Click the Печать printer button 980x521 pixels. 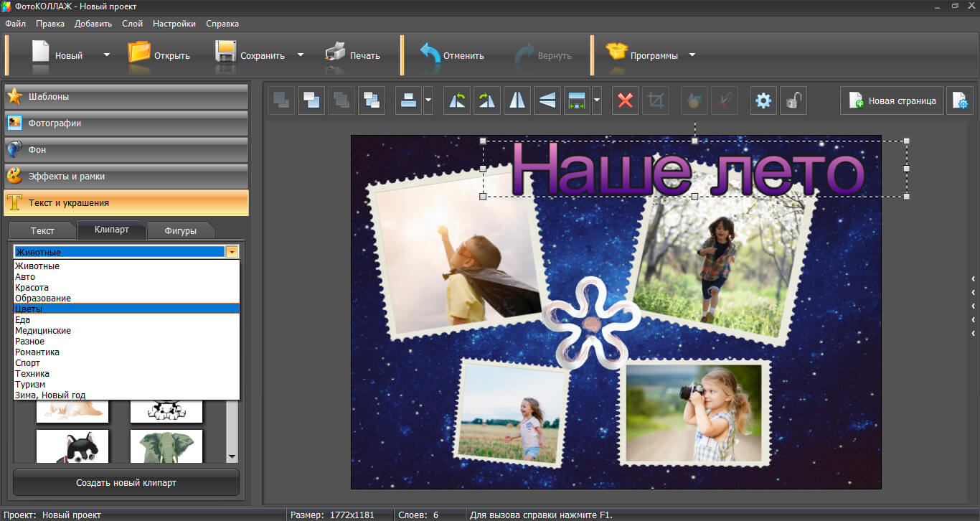tap(353, 55)
